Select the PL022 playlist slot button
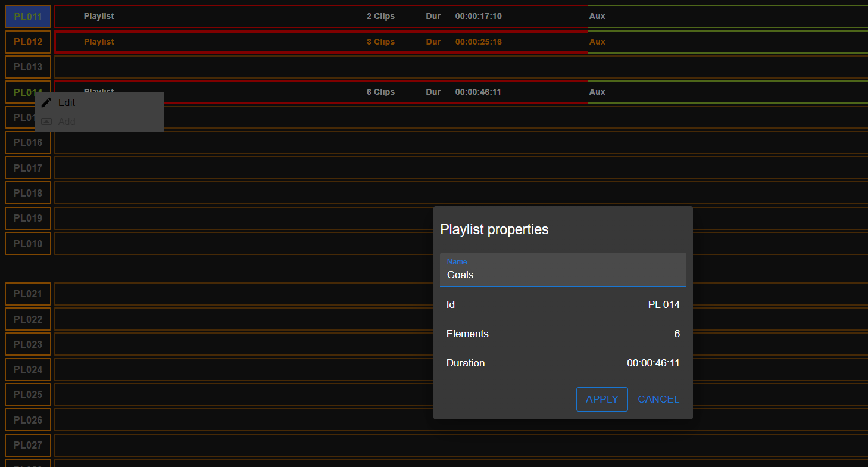The image size is (868, 467). (x=28, y=319)
